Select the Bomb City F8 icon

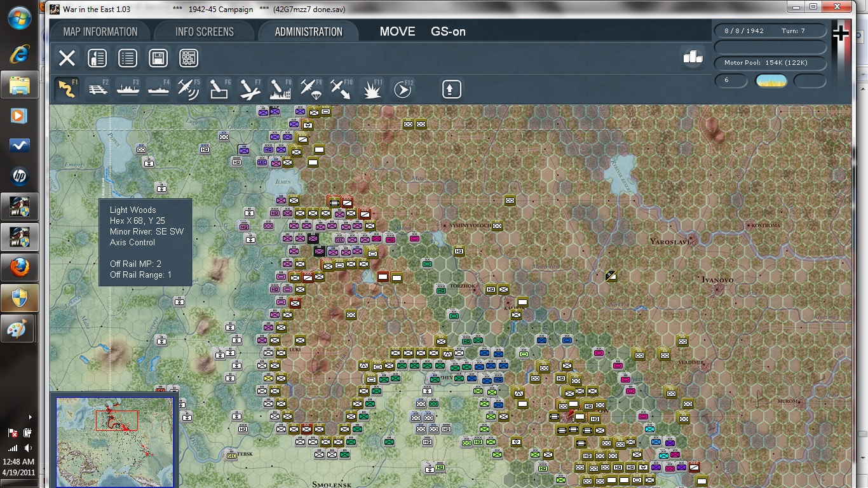280,90
